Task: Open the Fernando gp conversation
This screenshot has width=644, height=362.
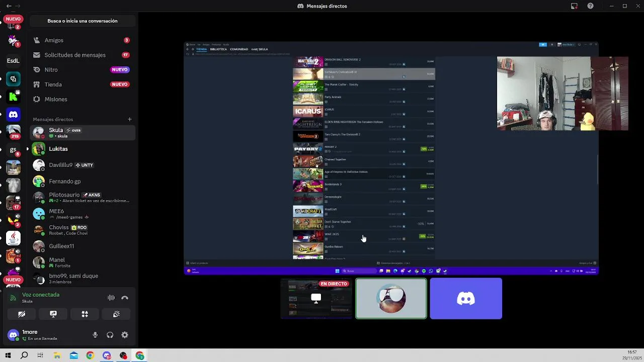Action: 83,181
